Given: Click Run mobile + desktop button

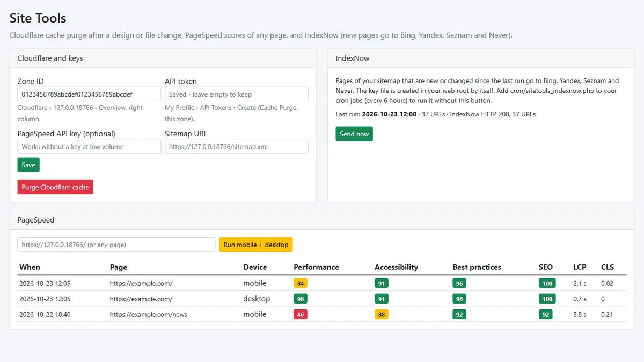Looking at the screenshot, I should (x=256, y=245).
